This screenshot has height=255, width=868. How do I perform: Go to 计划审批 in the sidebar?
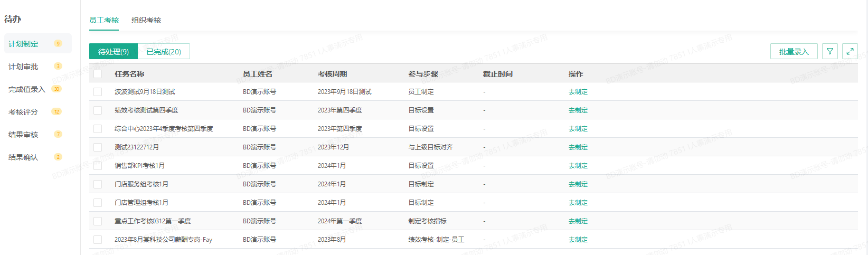(x=24, y=67)
